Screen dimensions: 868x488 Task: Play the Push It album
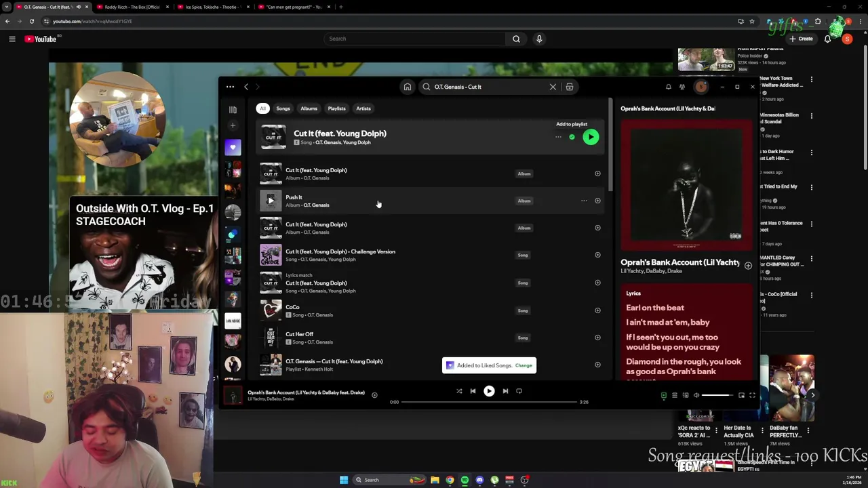(271, 201)
